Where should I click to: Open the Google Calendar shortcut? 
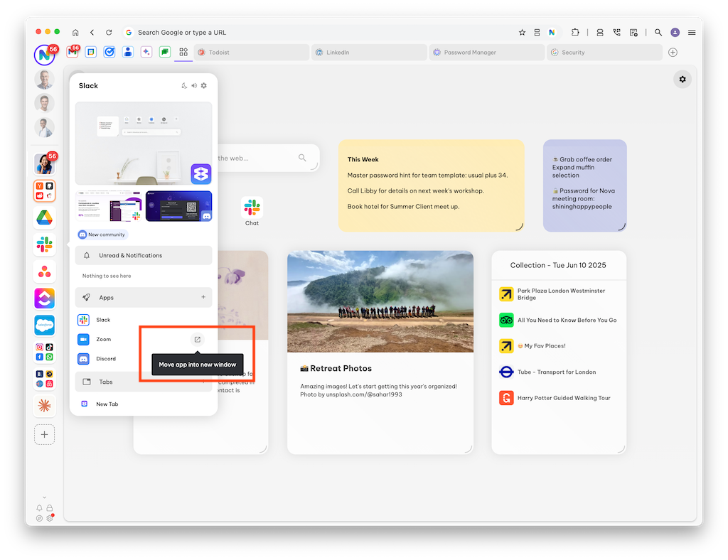pyautogui.click(x=91, y=52)
